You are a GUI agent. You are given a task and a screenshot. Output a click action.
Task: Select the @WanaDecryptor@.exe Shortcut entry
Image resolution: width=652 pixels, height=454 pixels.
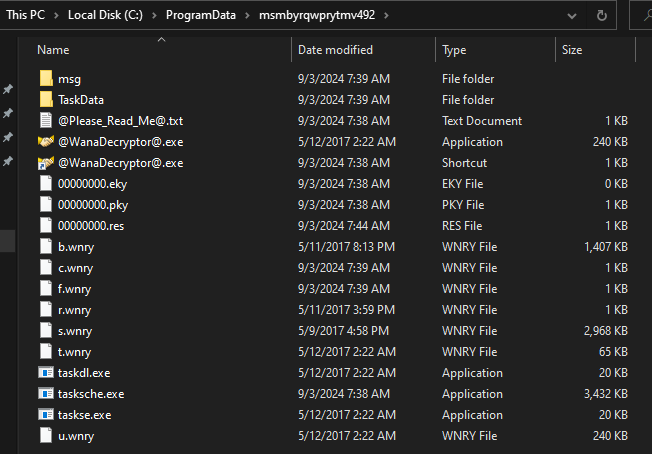pos(120,163)
